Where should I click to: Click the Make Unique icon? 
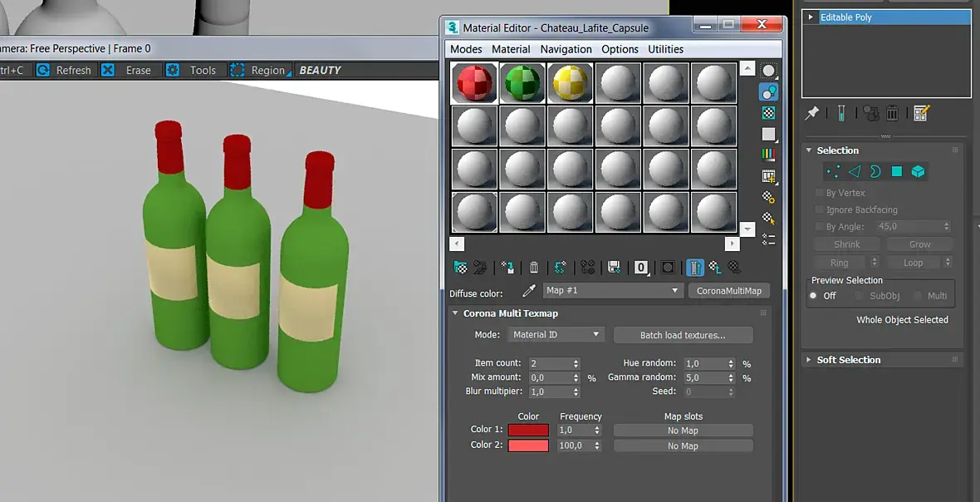coord(587,268)
